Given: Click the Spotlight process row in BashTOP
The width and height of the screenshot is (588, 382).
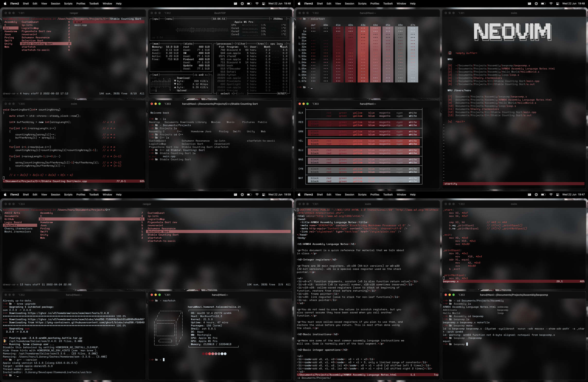Looking at the screenshot, I should 252,84.
